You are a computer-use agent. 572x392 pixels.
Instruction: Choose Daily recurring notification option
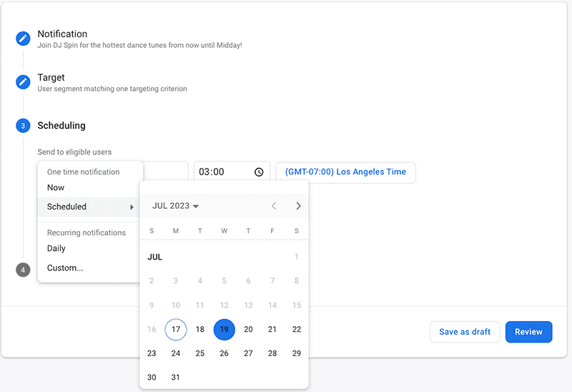pyautogui.click(x=56, y=248)
